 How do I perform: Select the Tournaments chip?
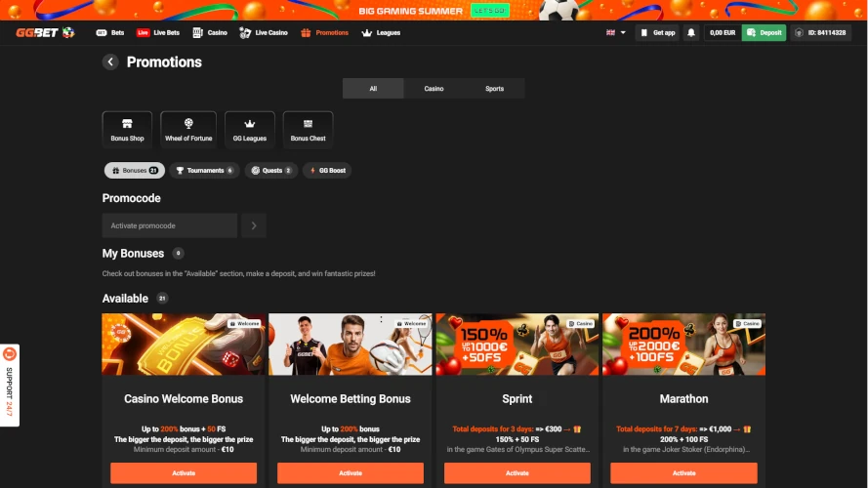pyautogui.click(x=205, y=171)
